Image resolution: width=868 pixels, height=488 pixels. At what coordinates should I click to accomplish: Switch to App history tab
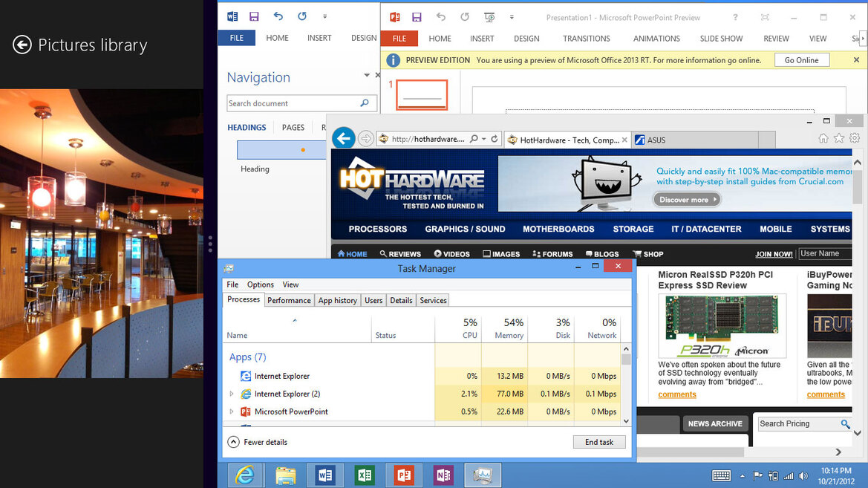(338, 300)
